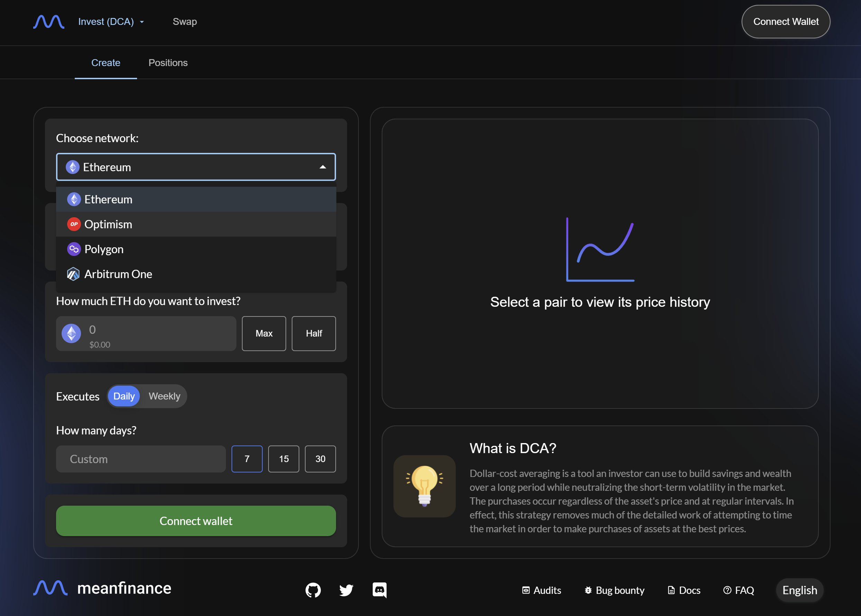This screenshot has width=861, height=616.
Task: Open the GitHub link in footer
Action: [313, 590]
